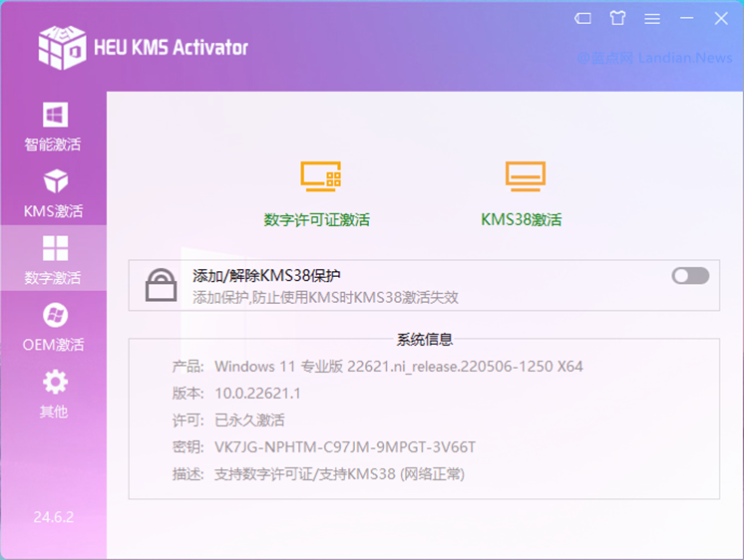Close the HEU KMS Activator window
The image size is (744, 560).
tap(721, 19)
